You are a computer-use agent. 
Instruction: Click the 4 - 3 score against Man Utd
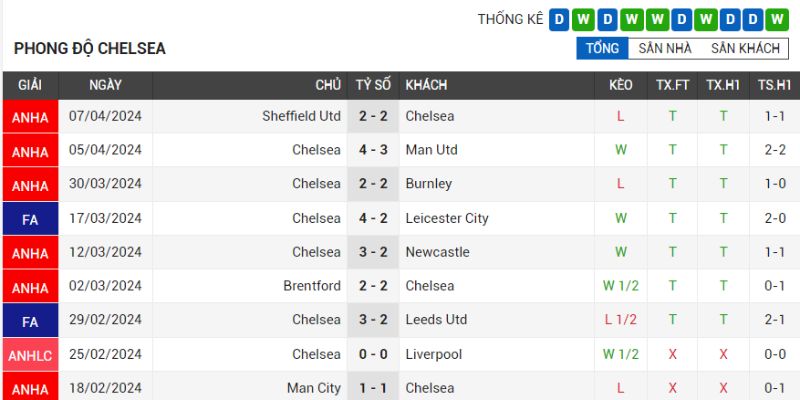tap(373, 150)
